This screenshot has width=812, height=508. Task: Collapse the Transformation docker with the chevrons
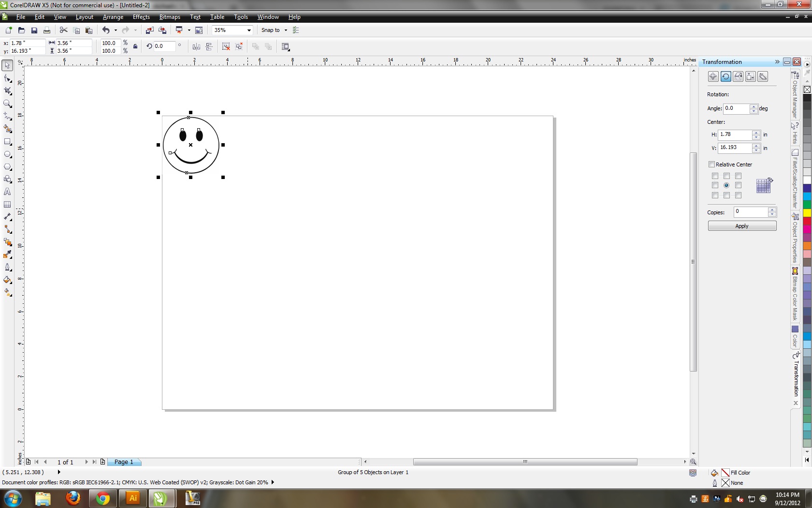[777, 62]
